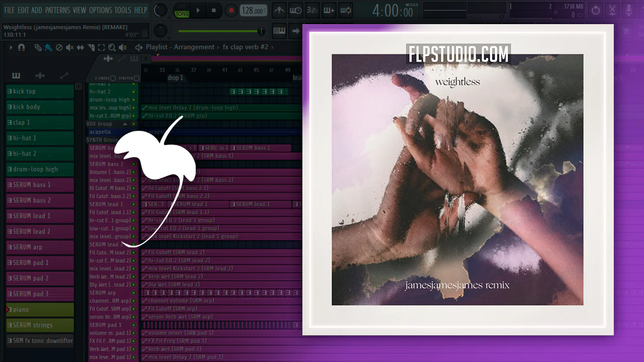The height and width of the screenshot is (362, 644).
Task: Select the SERUM arp pattern
Action: 40,247
